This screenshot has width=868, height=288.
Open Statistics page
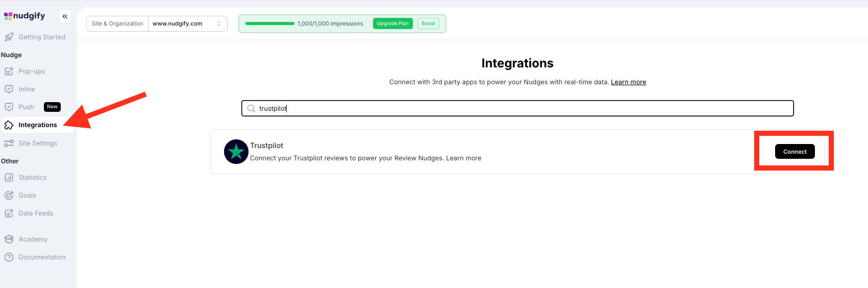click(33, 177)
